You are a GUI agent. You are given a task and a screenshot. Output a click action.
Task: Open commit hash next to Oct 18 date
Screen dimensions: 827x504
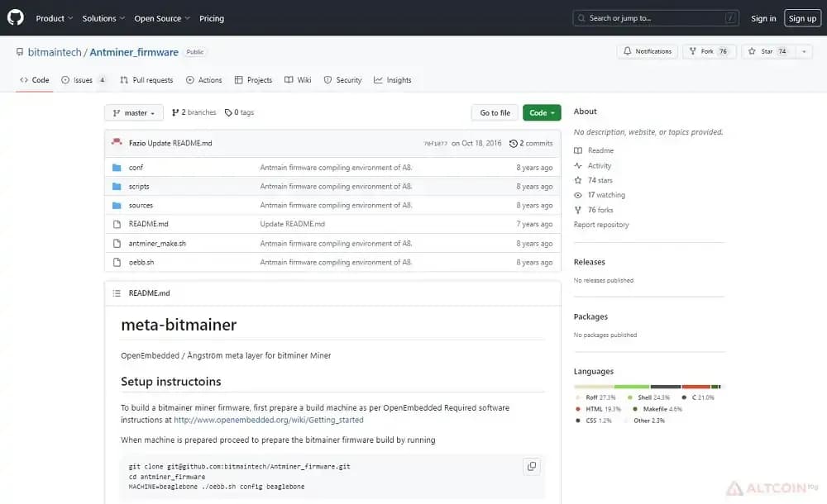[x=435, y=144]
